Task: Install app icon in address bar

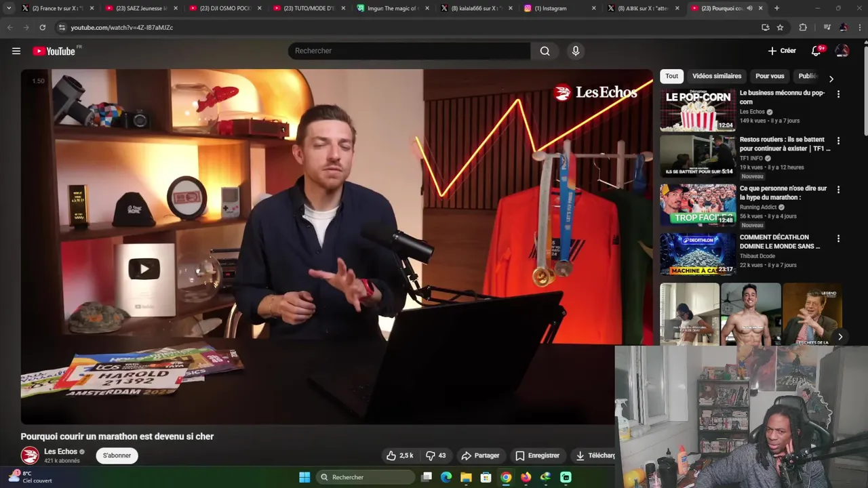Action: [x=765, y=27]
